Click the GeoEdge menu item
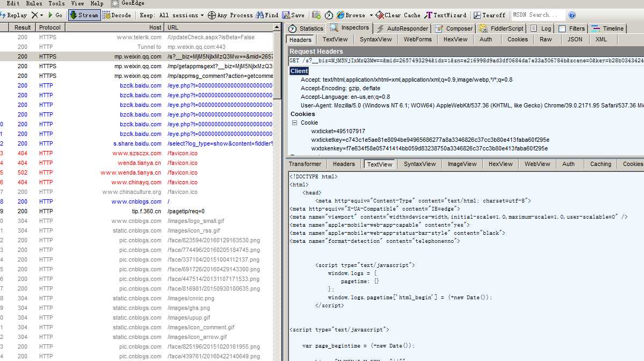 coord(128,3)
